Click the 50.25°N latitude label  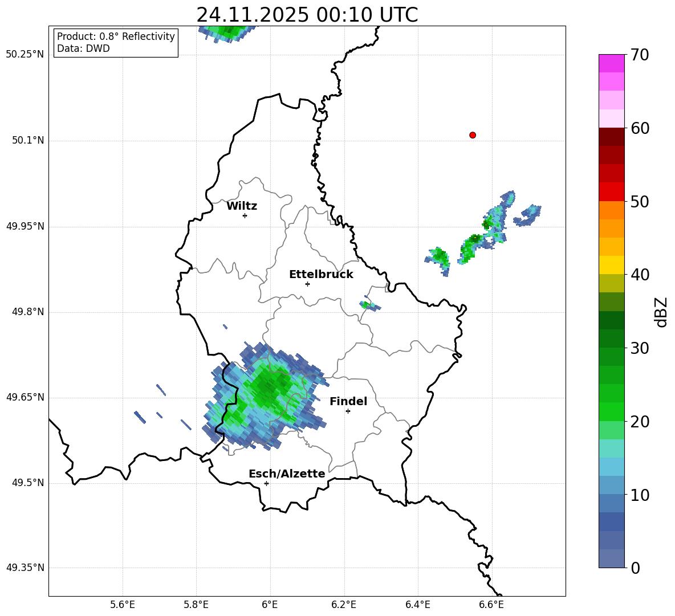(25, 55)
